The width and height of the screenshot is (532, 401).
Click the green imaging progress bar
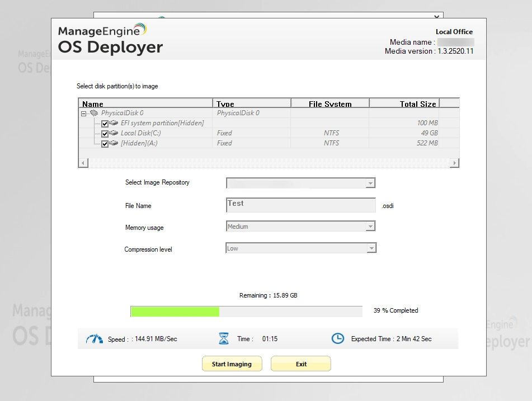click(246, 312)
